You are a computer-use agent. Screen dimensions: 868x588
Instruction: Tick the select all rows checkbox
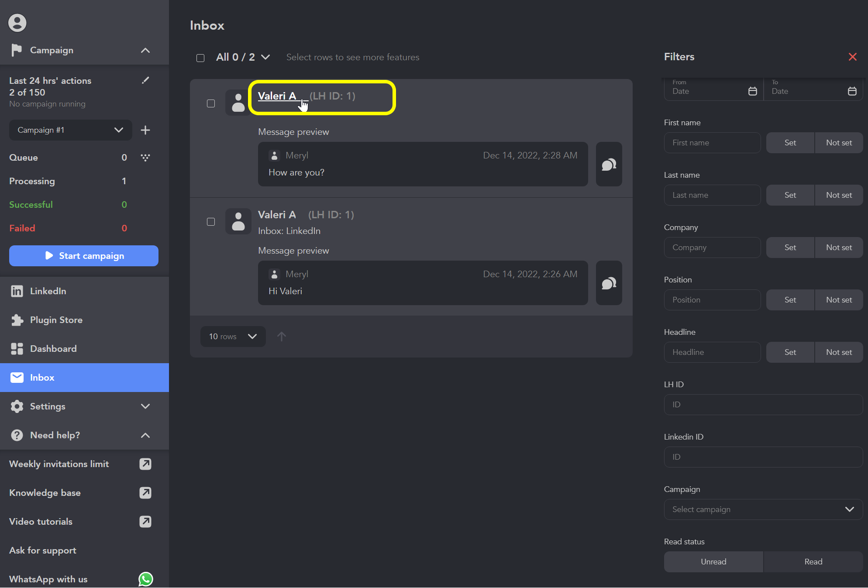[200, 58]
